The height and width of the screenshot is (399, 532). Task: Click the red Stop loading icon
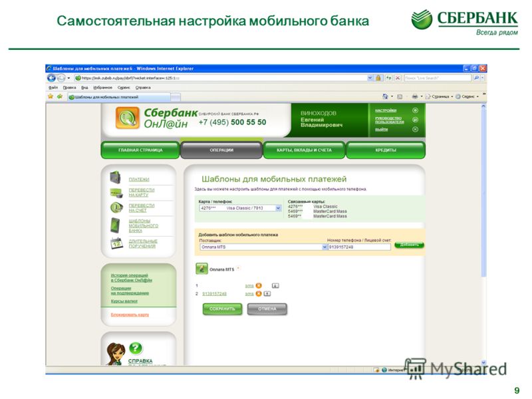(x=398, y=78)
